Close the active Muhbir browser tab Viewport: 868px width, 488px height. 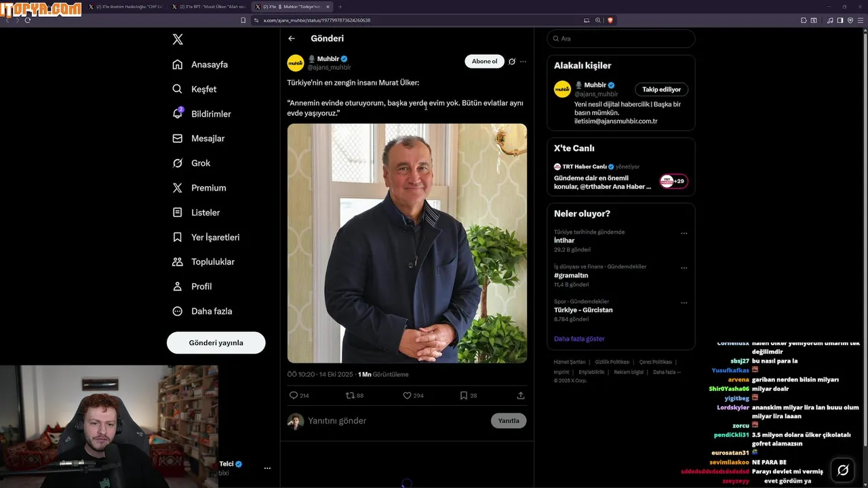(x=328, y=6)
